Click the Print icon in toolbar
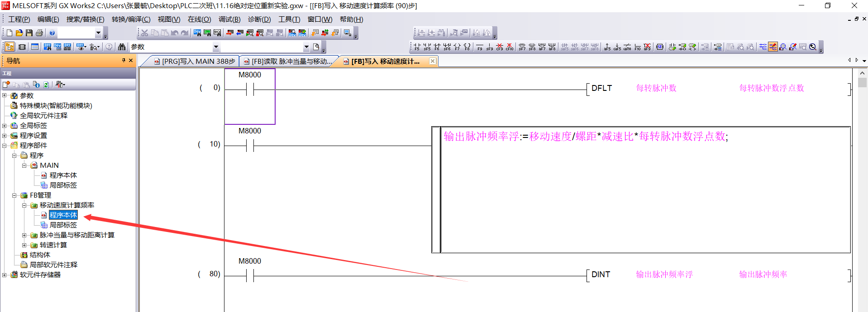868x312 pixels. [39, 33]
